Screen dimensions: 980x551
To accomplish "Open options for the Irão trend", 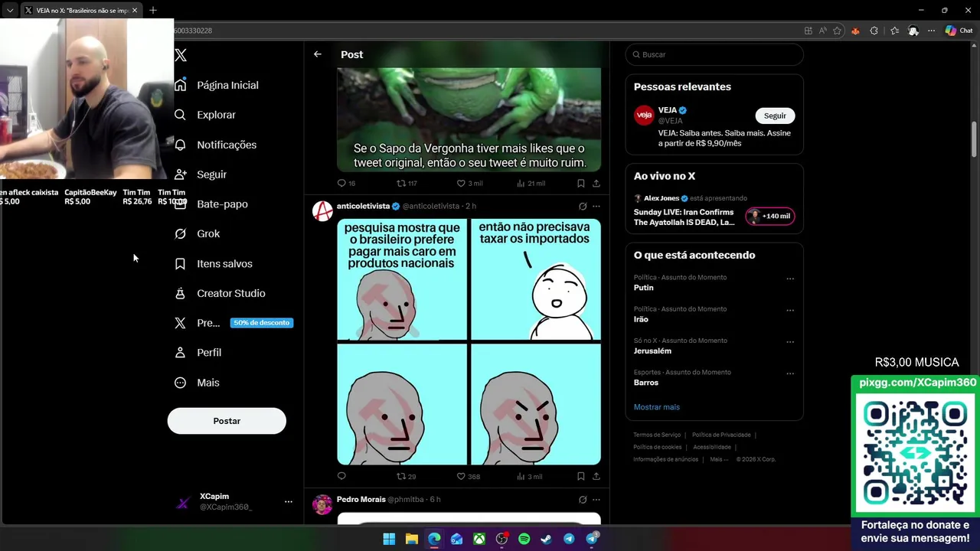I will 790,310.
